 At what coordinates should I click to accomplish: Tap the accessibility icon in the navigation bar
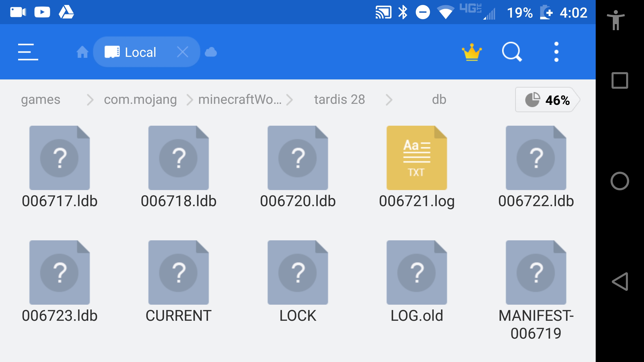[616, 20]
